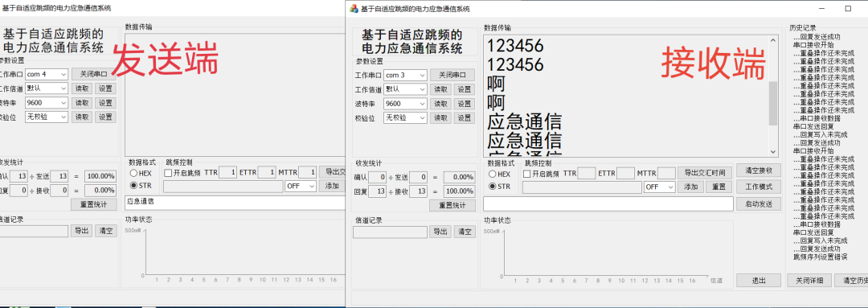The width and height of the screenshot is (868, 308).
Task: Click 关闭串口 in the receiver window
Action: (x=452, y=75)
